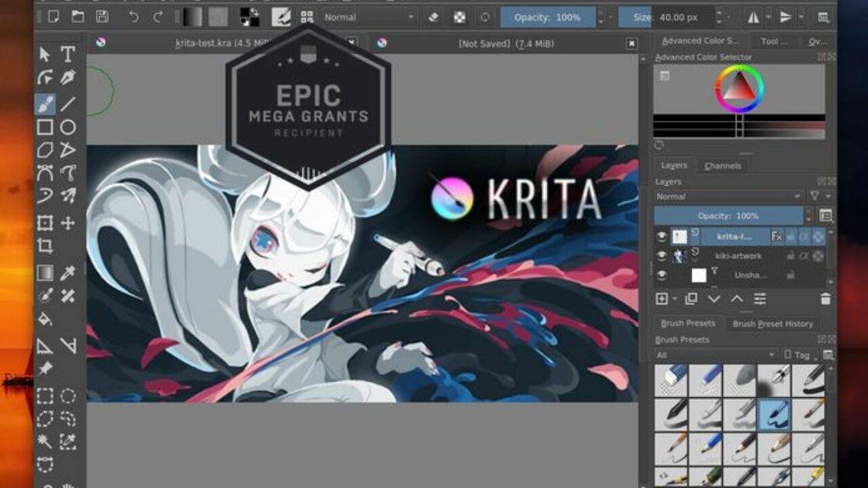Hide the kiki-artwork layer
The image size is (868, 488).
click(663, 256)
